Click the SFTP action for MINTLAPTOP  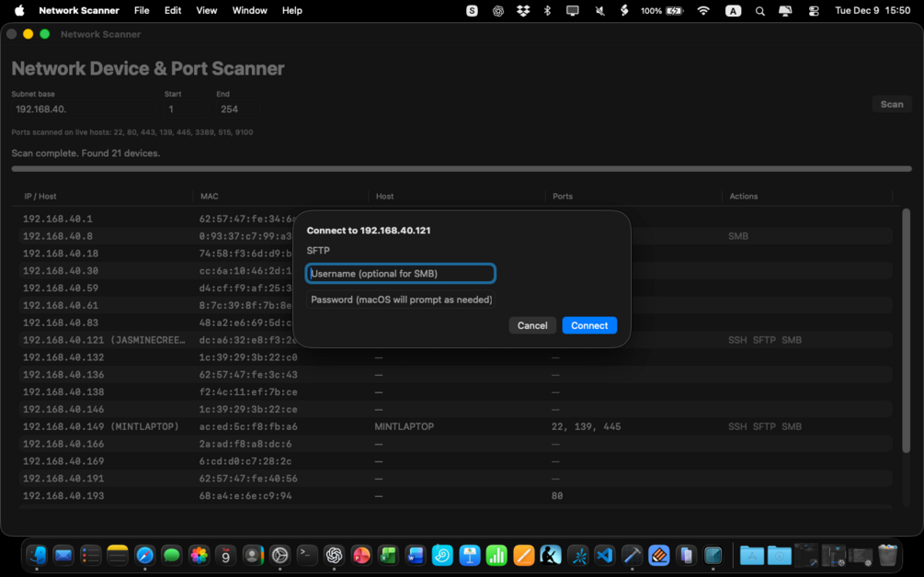764,426
